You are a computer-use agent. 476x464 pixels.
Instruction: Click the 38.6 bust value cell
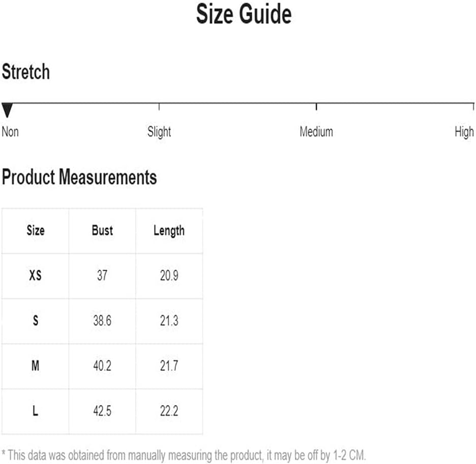coord(102,321)
